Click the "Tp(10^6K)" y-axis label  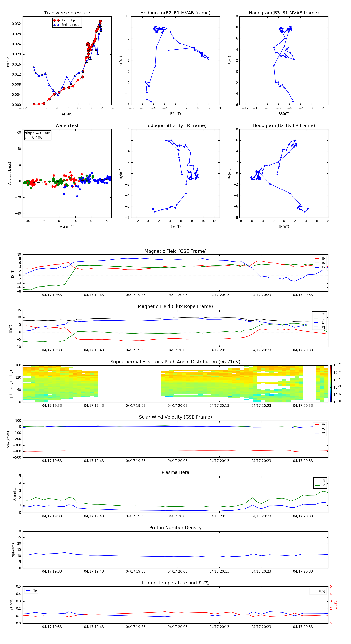pos(11,605)
